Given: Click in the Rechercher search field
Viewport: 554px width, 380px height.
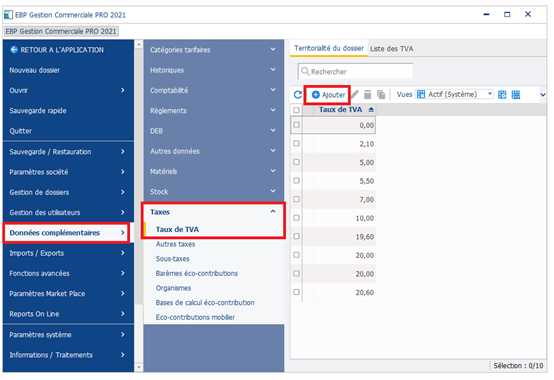Looking at the screenshot, I should point(355,71).
